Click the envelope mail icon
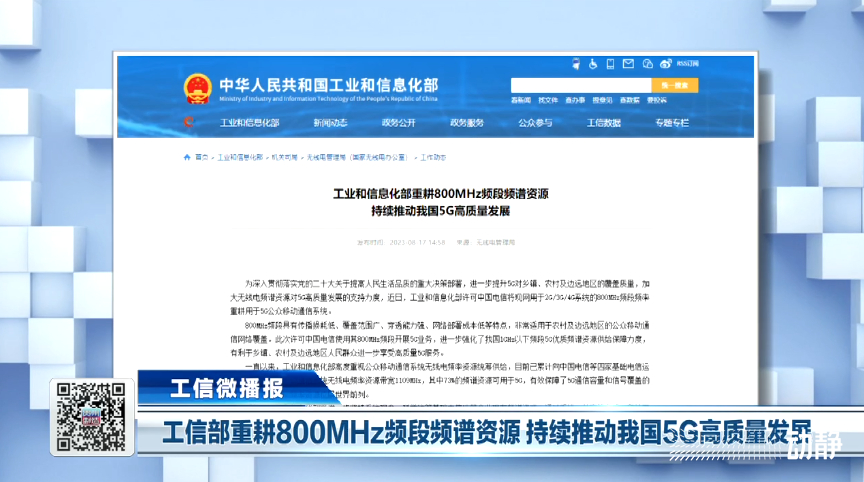Screen dimensions: 864x482 point(628,64)
